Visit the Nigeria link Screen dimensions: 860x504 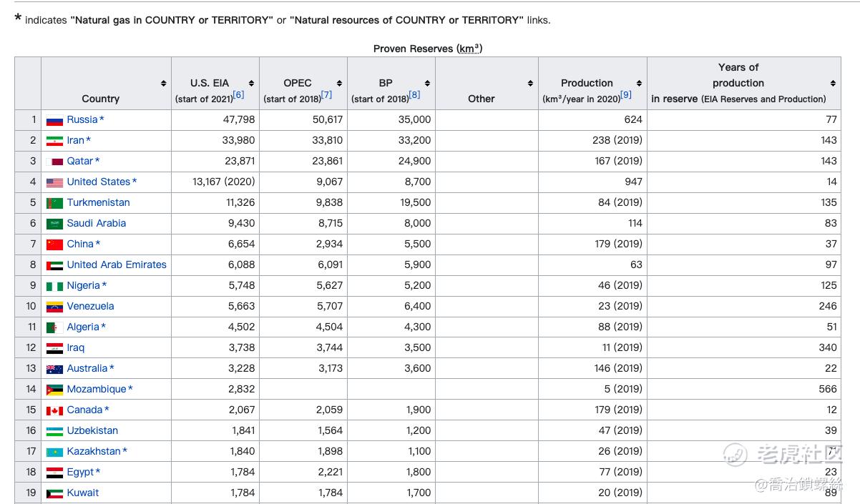tap(84, 285)
